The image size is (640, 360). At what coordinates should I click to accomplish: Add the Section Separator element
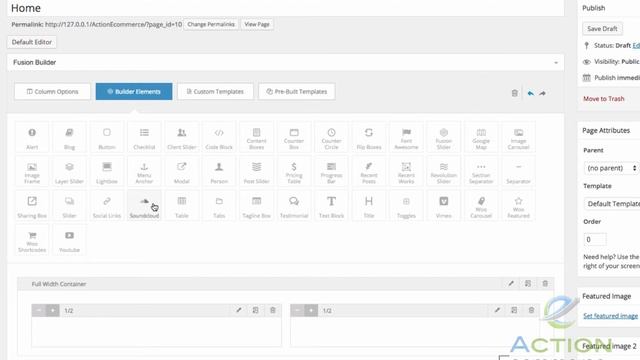tap(481, 172)
